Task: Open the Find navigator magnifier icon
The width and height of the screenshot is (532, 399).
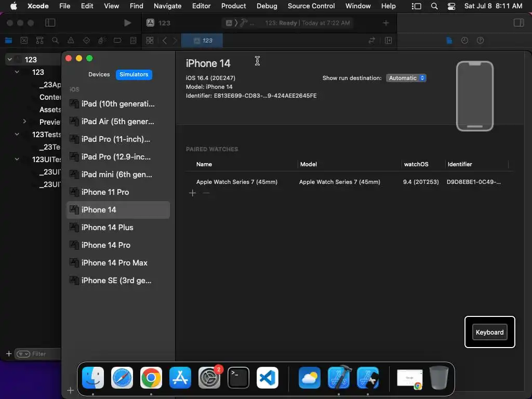Action: click(55, 41)
